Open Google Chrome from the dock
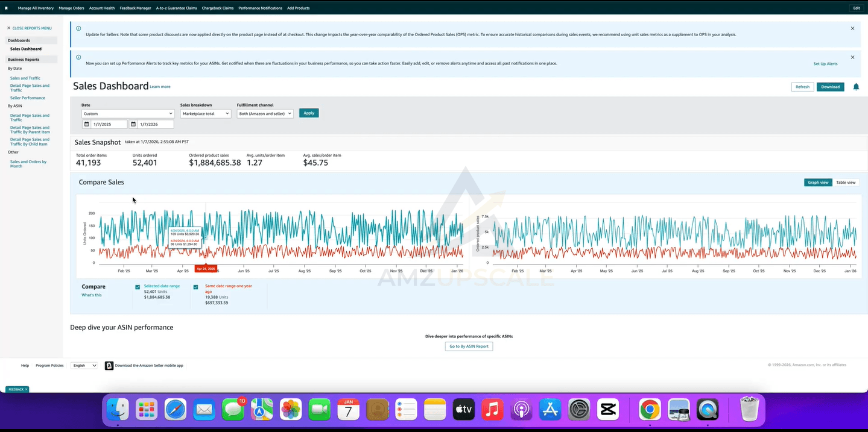The width and height of the screenshot is (868, 432). [x=650, y=410]
